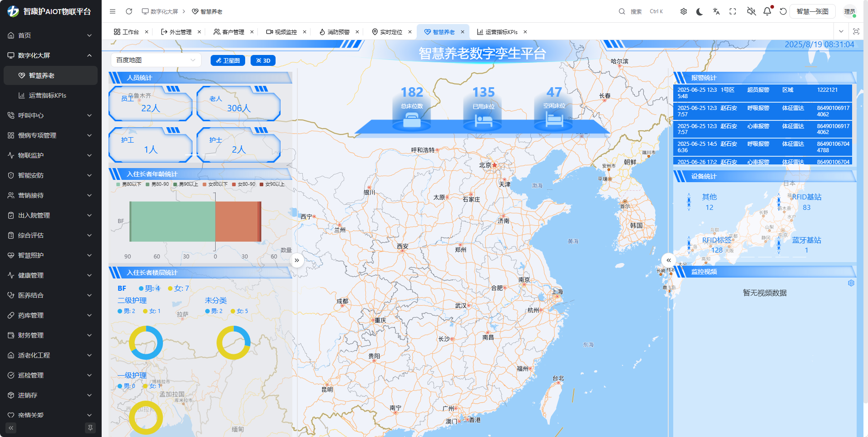Click the 适老化工程 house icon
This screenshot has height=437, width=868.
click(x=11, y=355)
